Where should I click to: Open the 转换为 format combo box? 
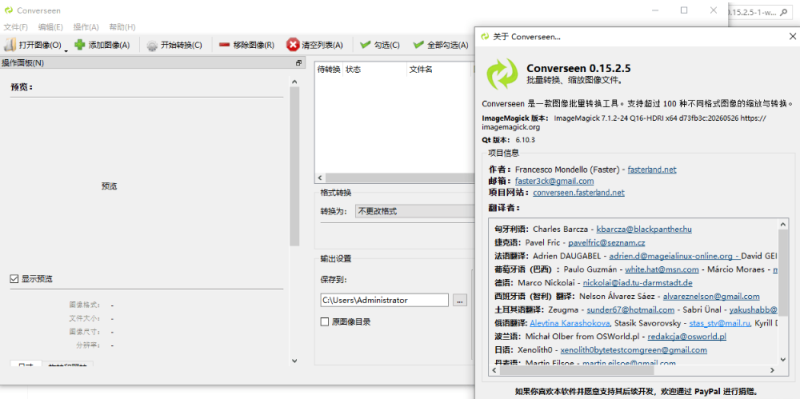coord(415,211)
